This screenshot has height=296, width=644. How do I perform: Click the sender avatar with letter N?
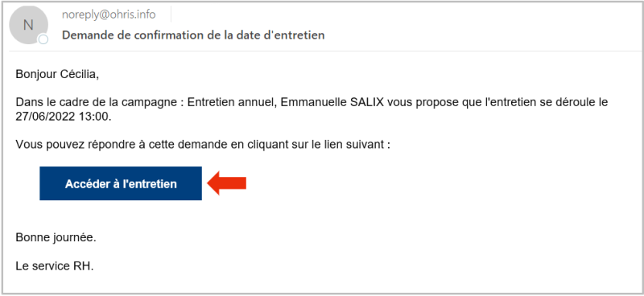(28, 25)
